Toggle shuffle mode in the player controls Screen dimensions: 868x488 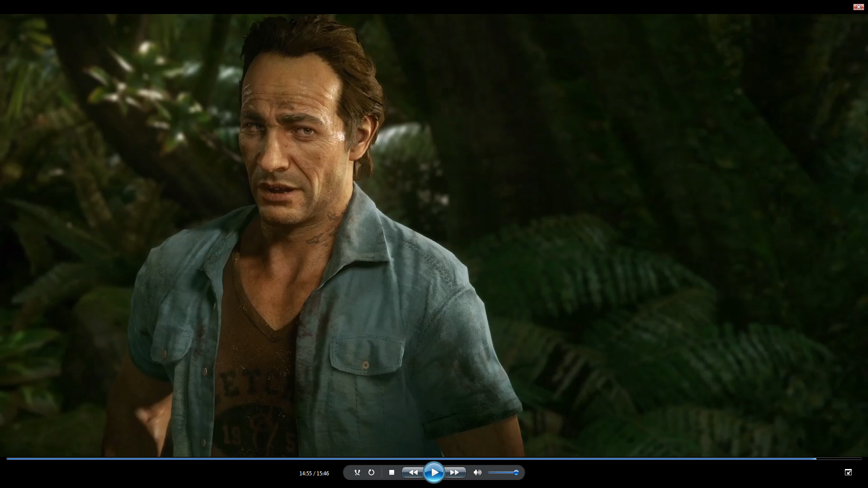pos(357,473)
